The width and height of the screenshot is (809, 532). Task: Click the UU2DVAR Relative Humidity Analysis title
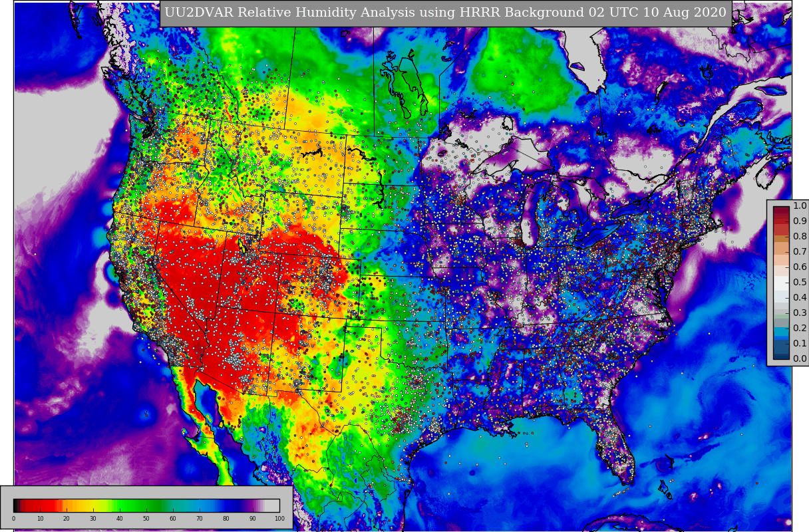coord(445,13)
